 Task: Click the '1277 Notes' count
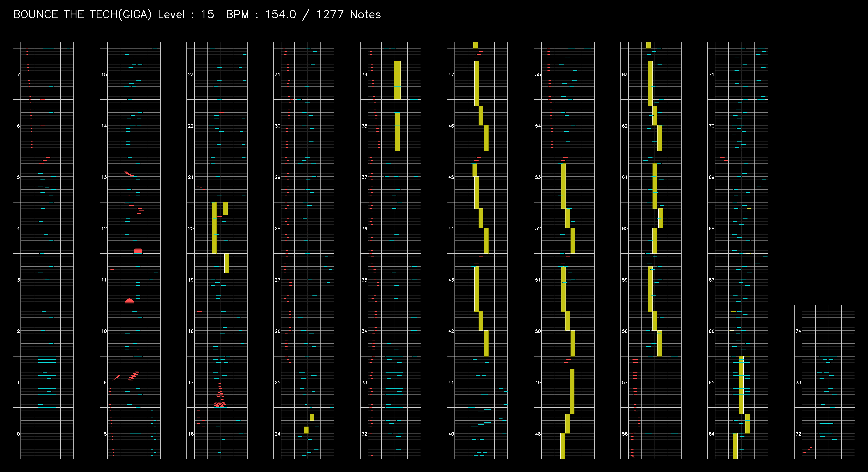pyautogui.click(x=348, y=14)
